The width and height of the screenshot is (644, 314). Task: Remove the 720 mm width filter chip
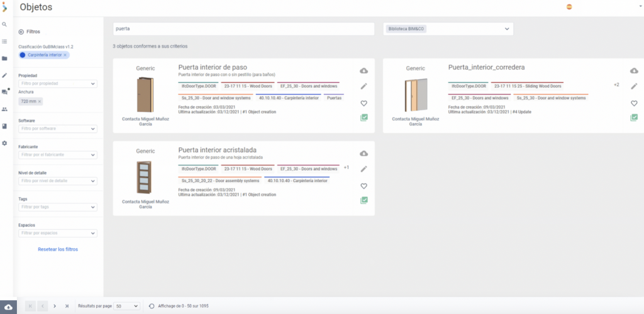coord(40,101)
